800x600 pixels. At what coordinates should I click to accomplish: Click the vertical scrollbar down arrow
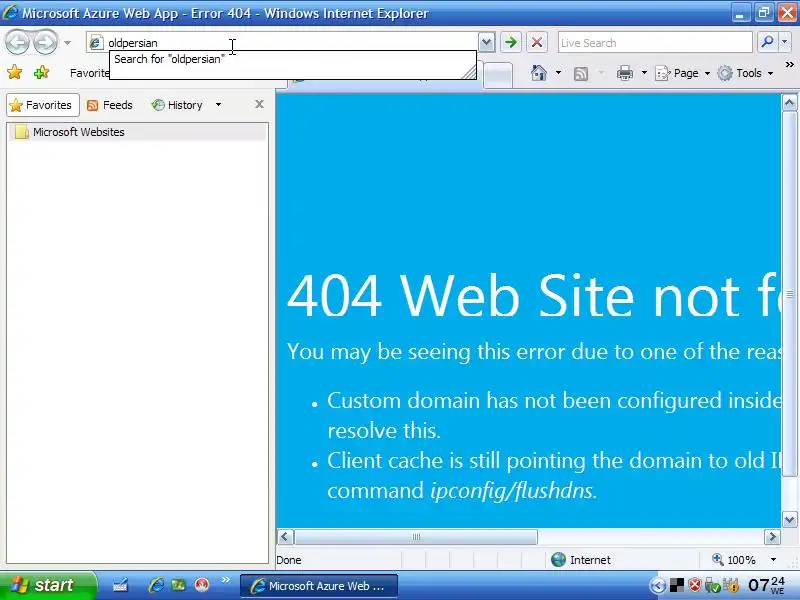pos(789,520)
